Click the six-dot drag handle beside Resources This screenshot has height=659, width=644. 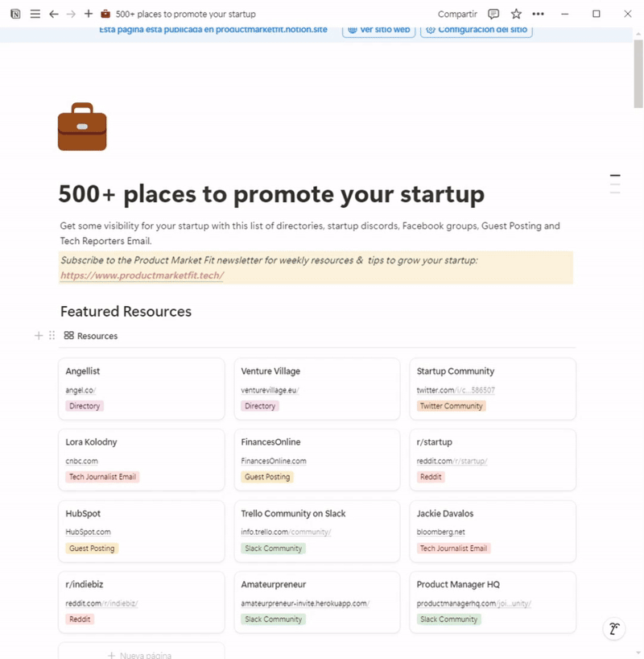[x=52, y=335]
